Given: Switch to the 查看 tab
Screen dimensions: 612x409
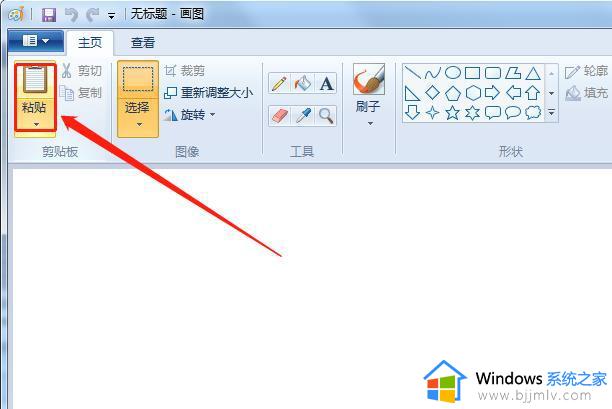Looking at the screenshot, I should [143, 43].
